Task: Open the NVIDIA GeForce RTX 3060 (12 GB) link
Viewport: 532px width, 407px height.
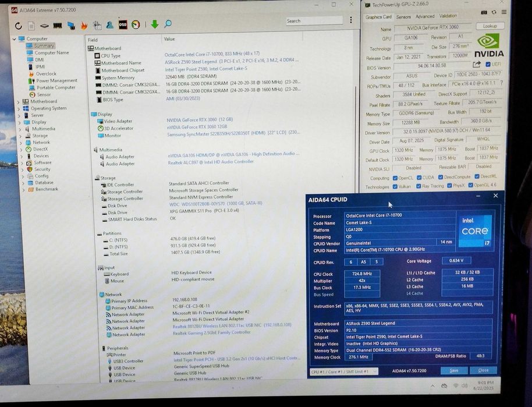Action: [x=200, y=119]
